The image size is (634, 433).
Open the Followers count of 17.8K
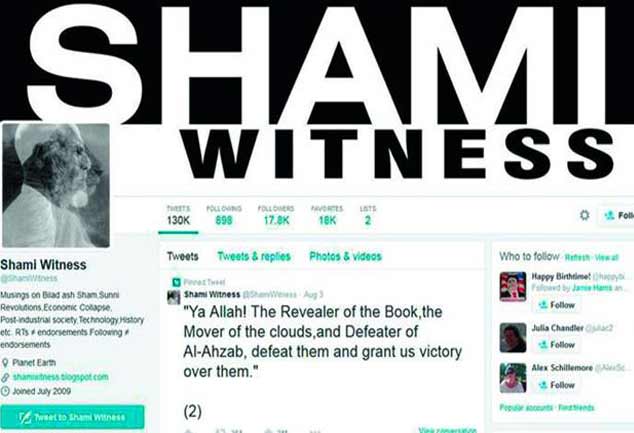click(276, 215)
